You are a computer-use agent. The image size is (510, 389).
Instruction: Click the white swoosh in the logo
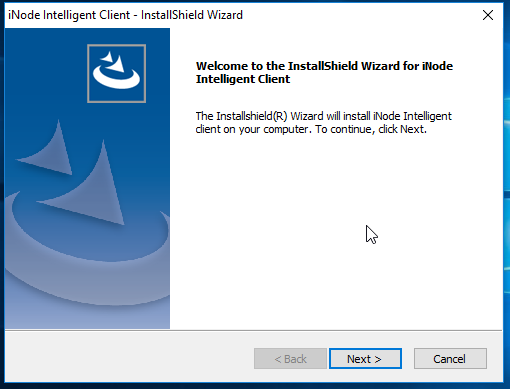116,79
